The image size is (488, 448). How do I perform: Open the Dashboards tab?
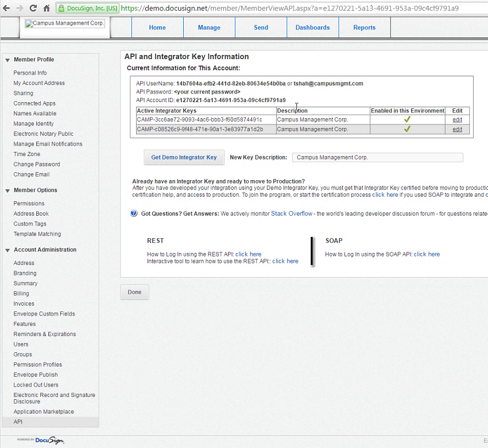pos(312,28)
